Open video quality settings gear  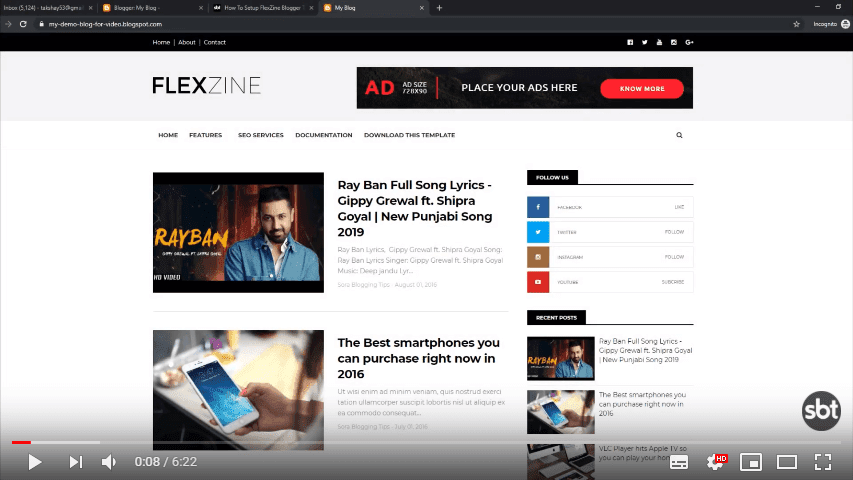(x=715, y=462)
